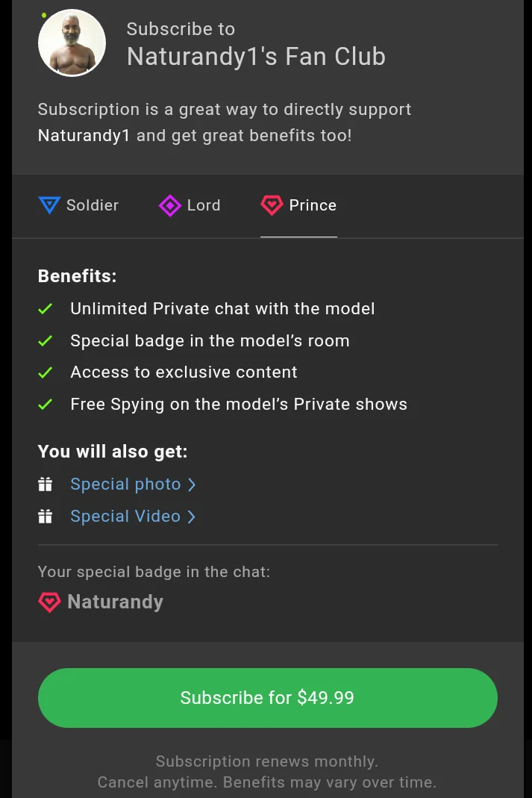The width and height of the screenshot is (532, 798).
Task: Click the checkmark next to Special badge benefit
Action: [x=46, y=341]
